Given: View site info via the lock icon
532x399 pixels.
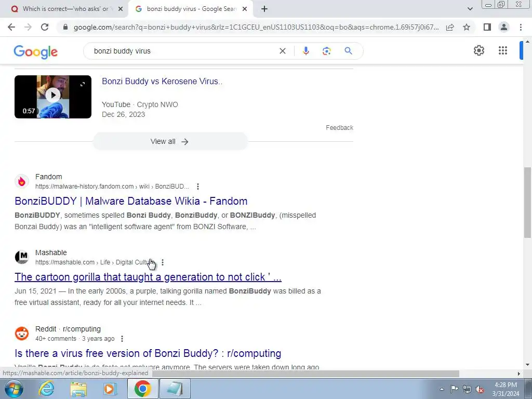Looking at the screenshot, I should point(65,27).
